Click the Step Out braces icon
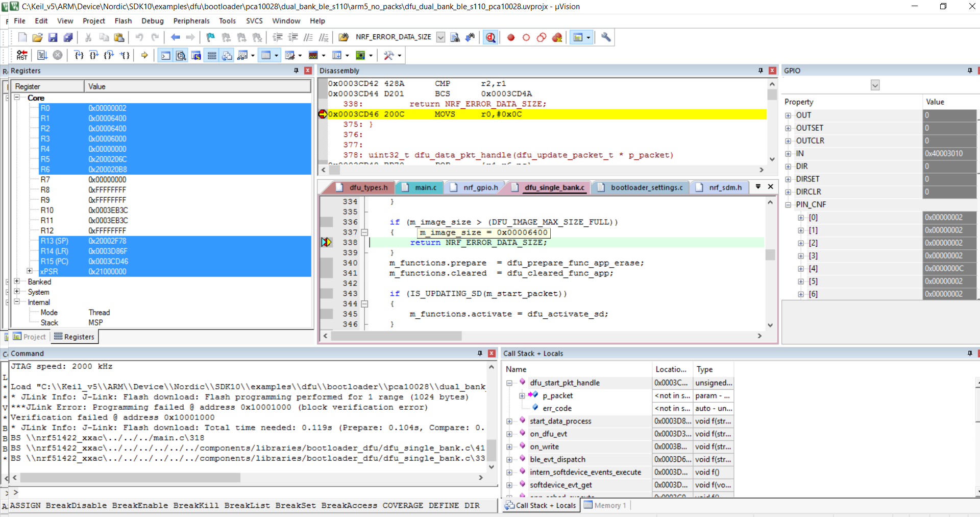Viewport: 980px width, 517px height. coord(109,55)
